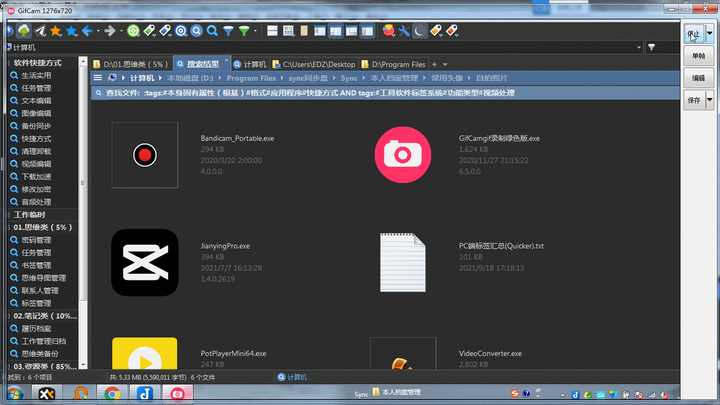Screen dimensions: 720x405
Task: Select the 思维导图管理 saved search
Action: pyautogui.click(x=44, y=278)
